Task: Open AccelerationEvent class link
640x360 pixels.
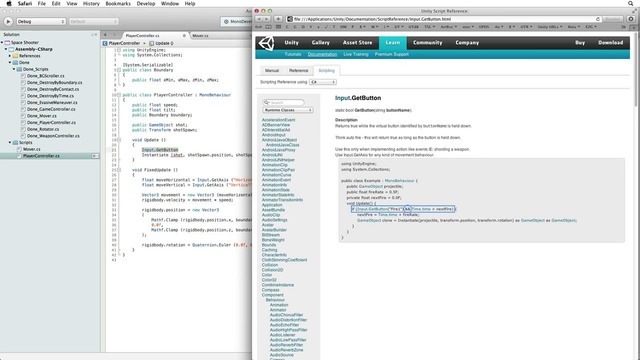Action: coord(278,120)
